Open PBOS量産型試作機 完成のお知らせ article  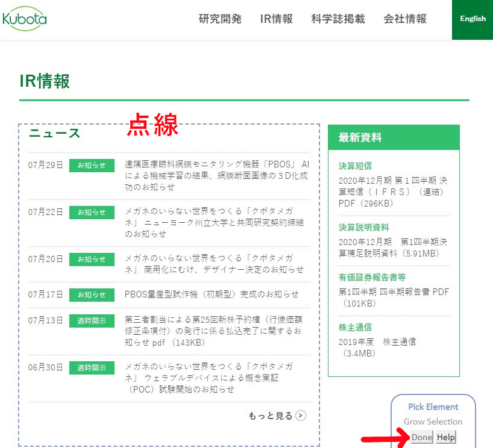pos(212,294)
